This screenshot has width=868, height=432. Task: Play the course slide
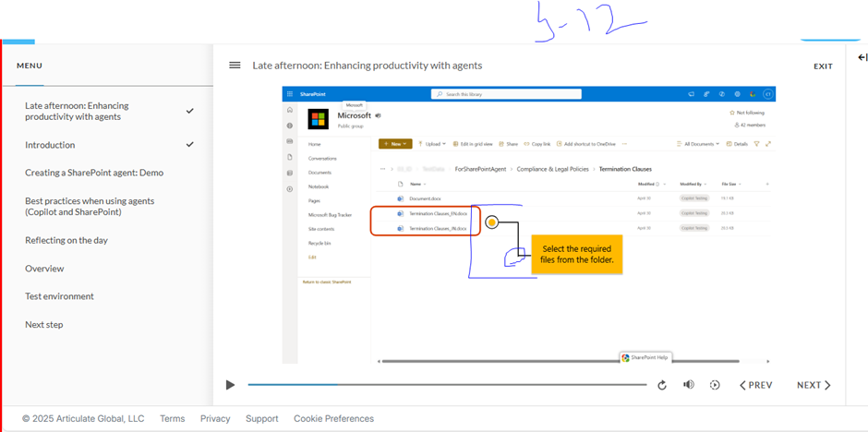(x=230, y=385)
